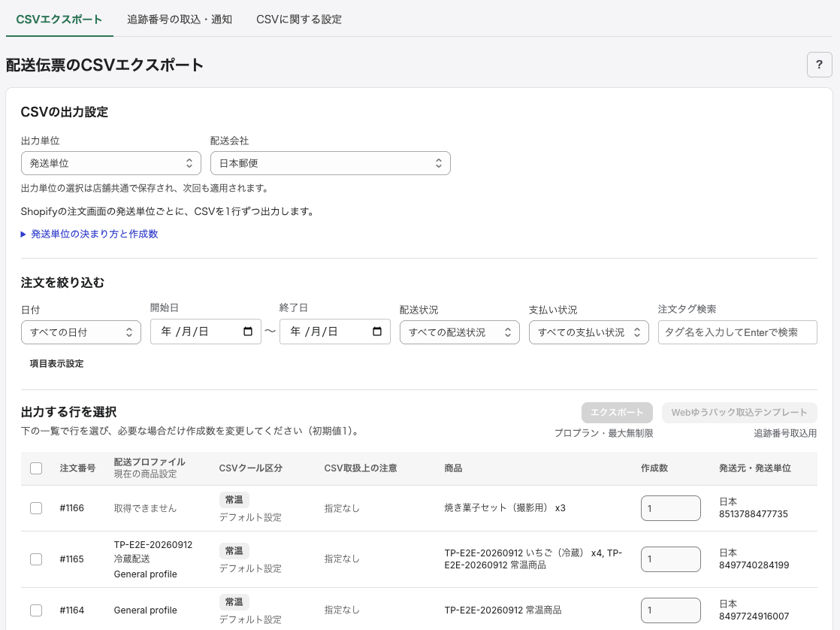Click shipment ID 8497740284199

[x=754, y=565]
